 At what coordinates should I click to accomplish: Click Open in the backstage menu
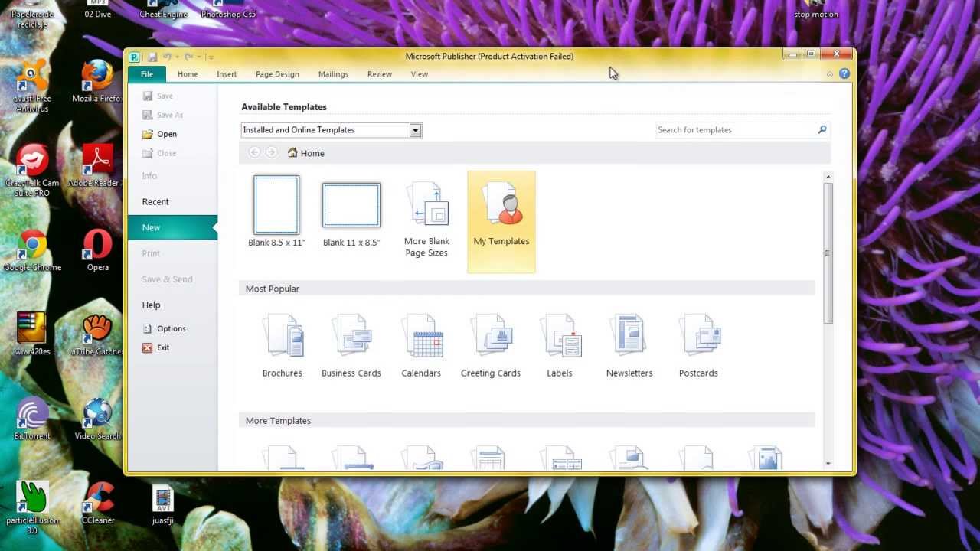tap(159, 134)
